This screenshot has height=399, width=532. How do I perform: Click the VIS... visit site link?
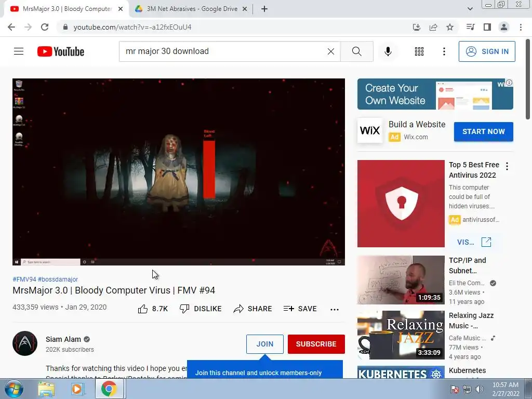[474, 242]
